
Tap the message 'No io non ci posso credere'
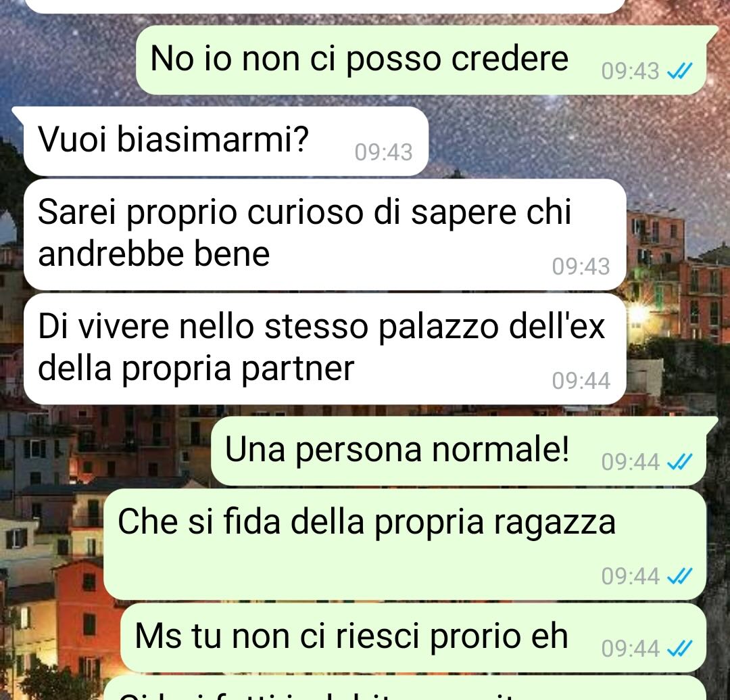(x=421, y=60)
